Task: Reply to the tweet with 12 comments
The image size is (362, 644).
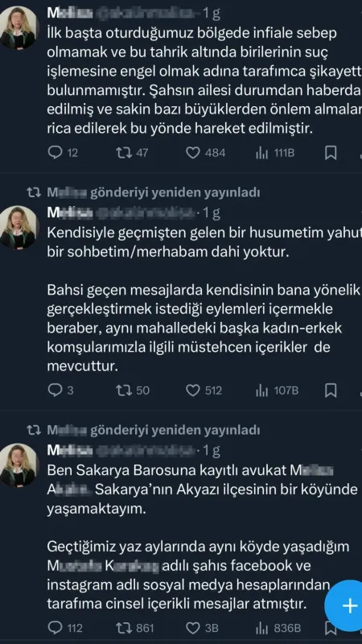Action: (x=63, y=153)
